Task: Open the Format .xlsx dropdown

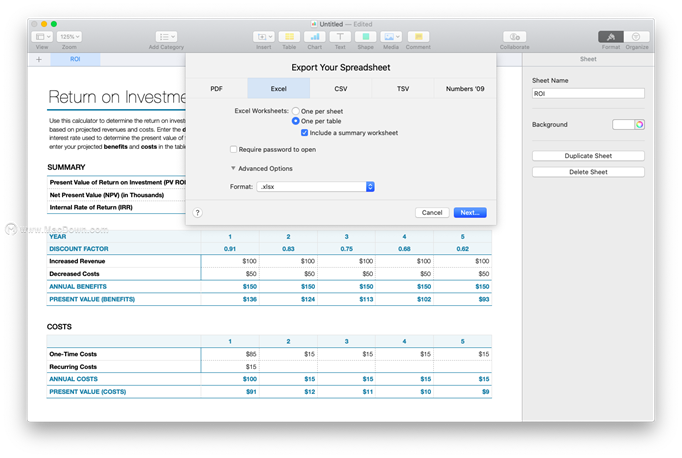Action: pos(315,187)
